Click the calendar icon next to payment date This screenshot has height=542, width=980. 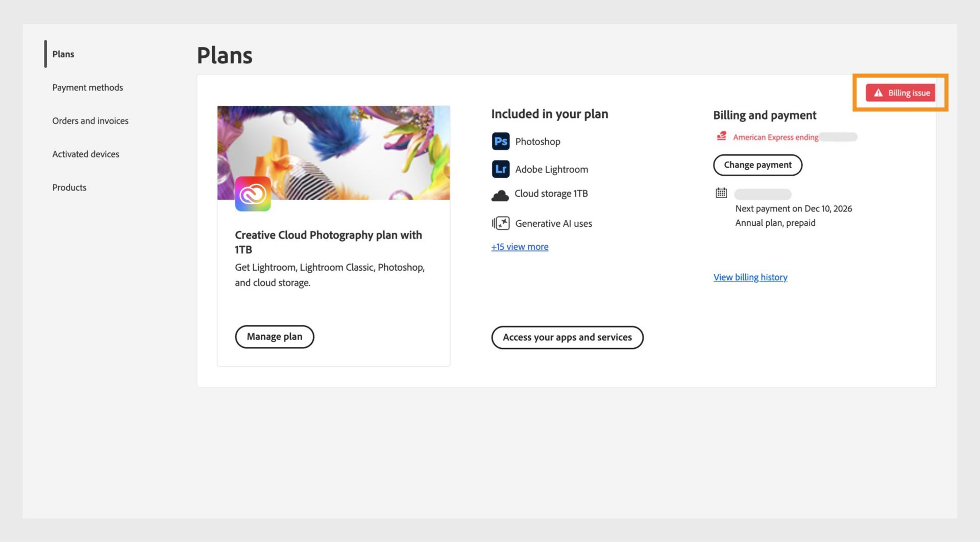click(x=720, y=193)
